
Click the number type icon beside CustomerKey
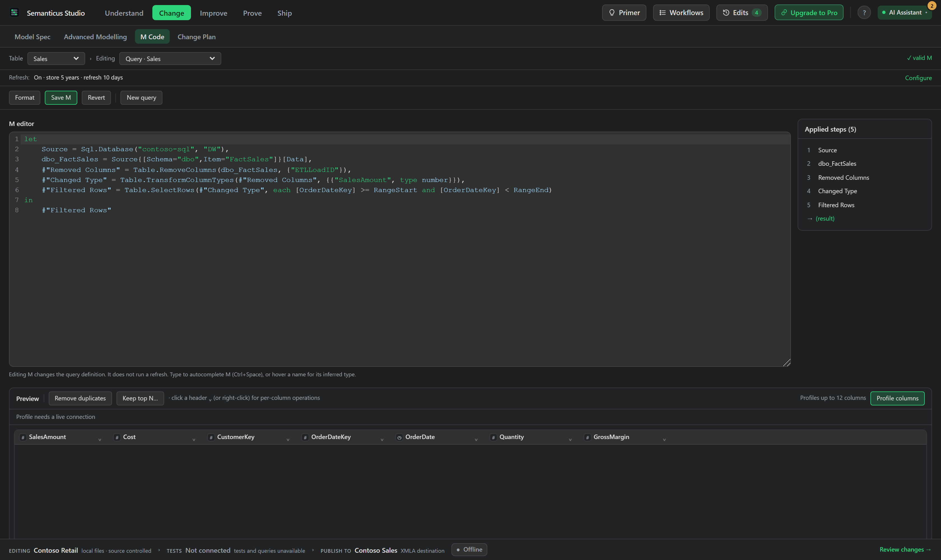coord(211,437)
